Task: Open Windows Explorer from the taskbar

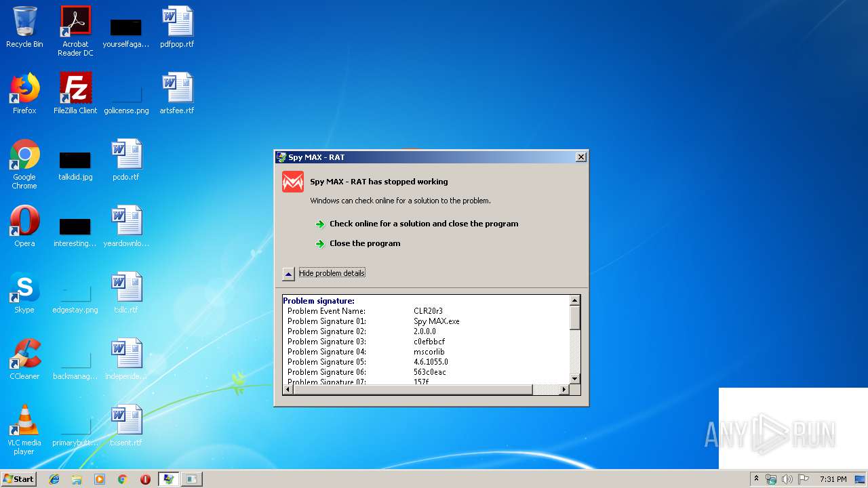Action: pos(77,479)
